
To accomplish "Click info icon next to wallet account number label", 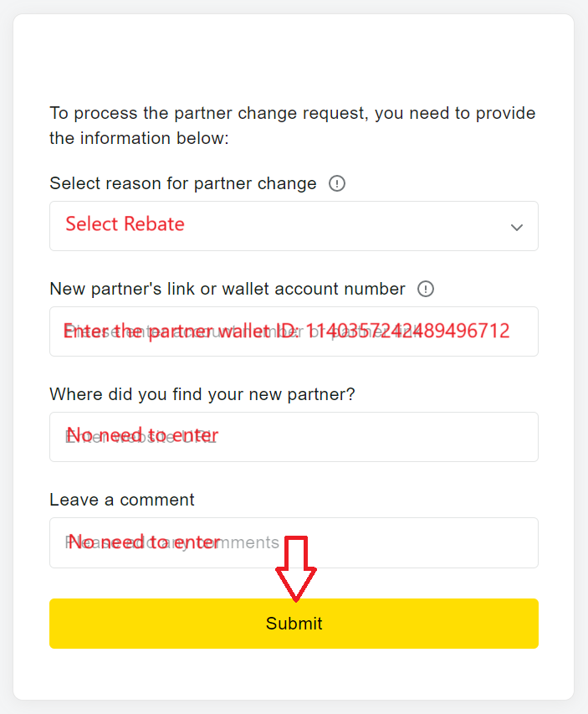I will 426,289.
